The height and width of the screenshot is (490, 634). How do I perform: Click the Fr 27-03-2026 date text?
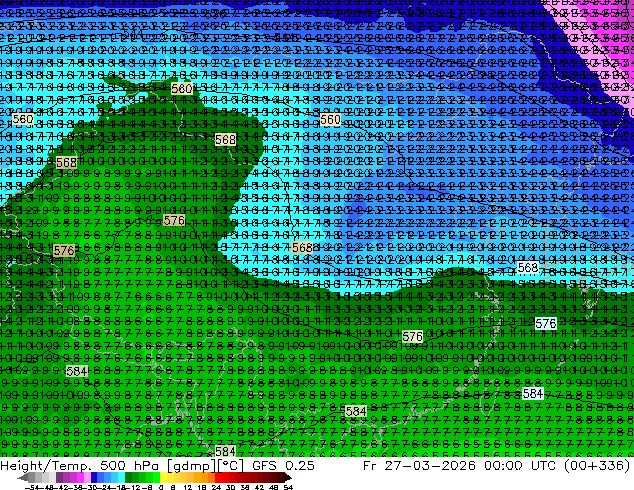tap(419, 465)
